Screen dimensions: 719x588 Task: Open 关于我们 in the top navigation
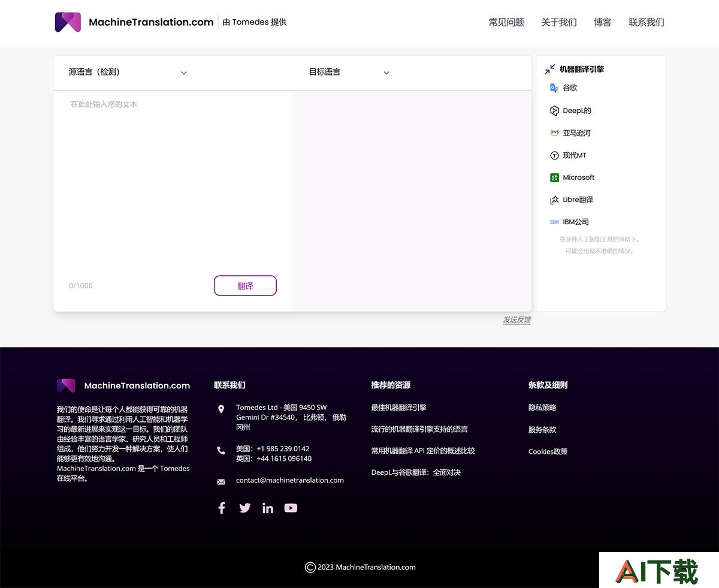tap(558, 23)
